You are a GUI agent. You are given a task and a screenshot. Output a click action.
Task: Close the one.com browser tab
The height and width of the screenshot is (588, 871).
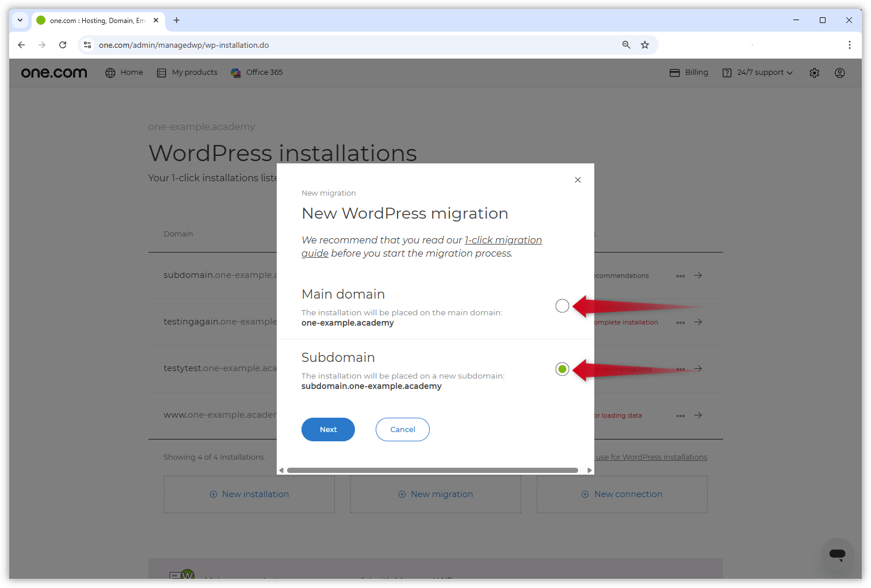pos(156,20)
